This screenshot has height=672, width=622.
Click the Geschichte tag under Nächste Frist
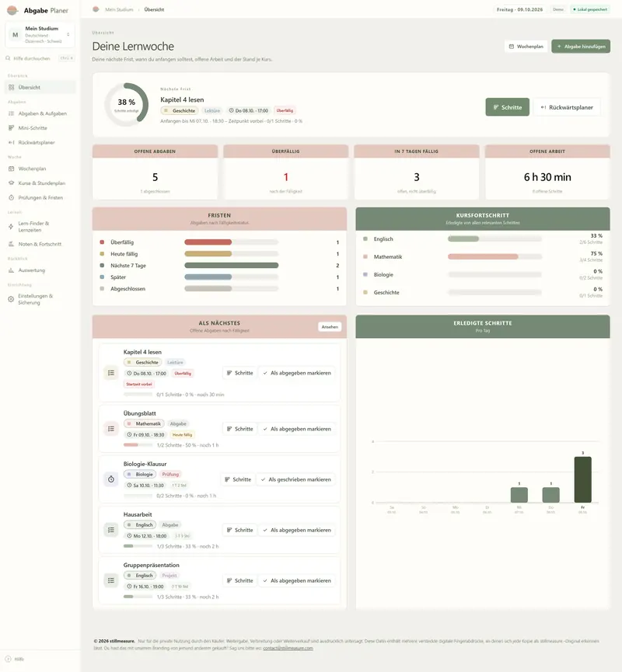tap(180, 110)
